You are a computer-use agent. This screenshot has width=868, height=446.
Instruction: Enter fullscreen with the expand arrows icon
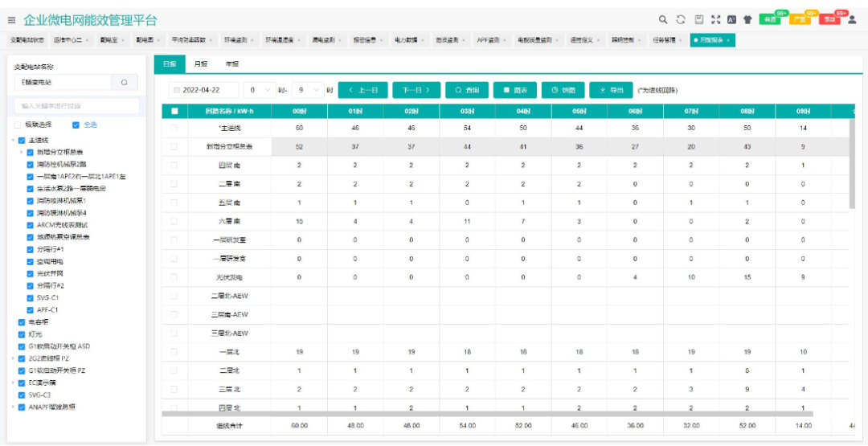pos(715,20)
